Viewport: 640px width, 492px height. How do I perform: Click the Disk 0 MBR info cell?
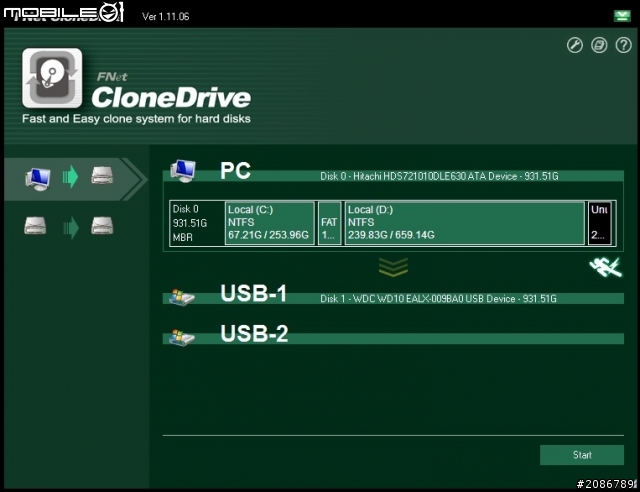click(197, 223)
